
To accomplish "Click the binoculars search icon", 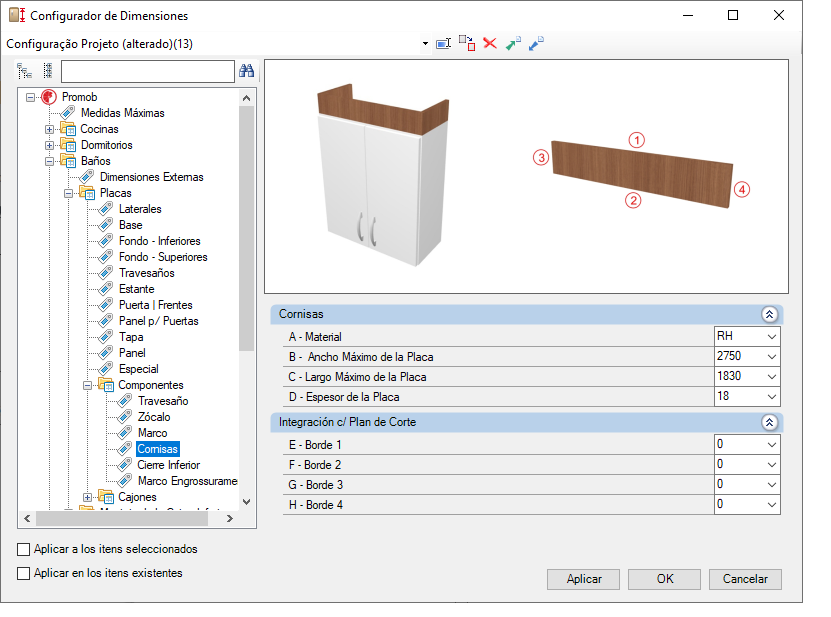I will click(246, 70).
